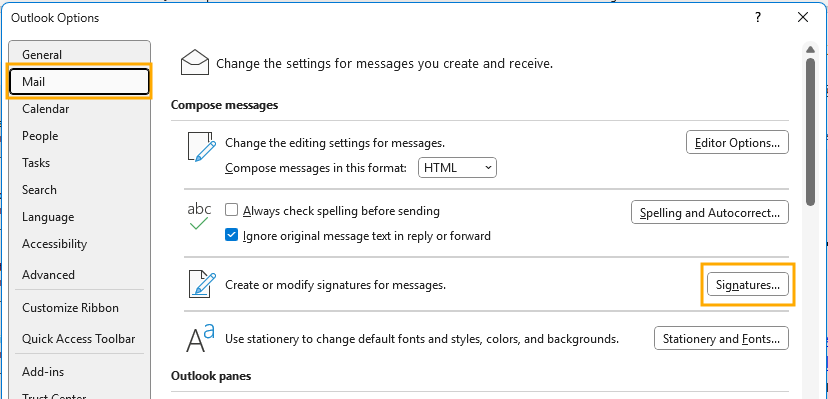Click the stationery Aa fonts icon
The width and height of the screenshot is (828, 399).
tap(200, 338)
